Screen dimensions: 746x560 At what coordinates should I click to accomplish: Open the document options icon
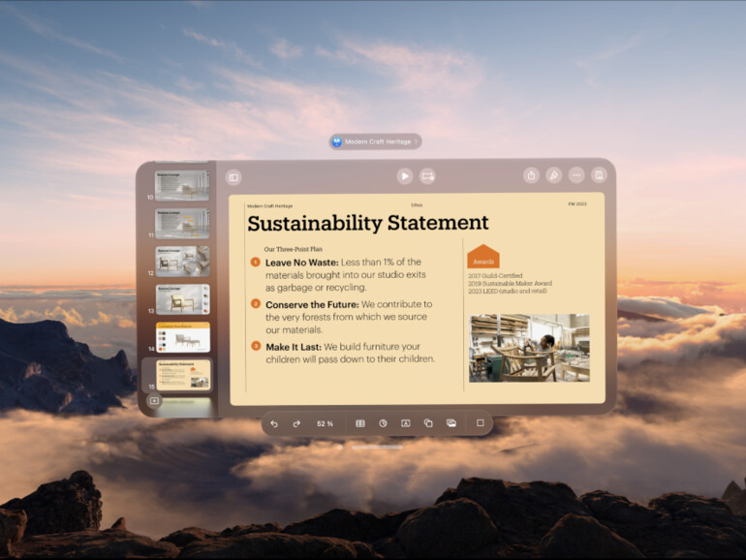600,175
